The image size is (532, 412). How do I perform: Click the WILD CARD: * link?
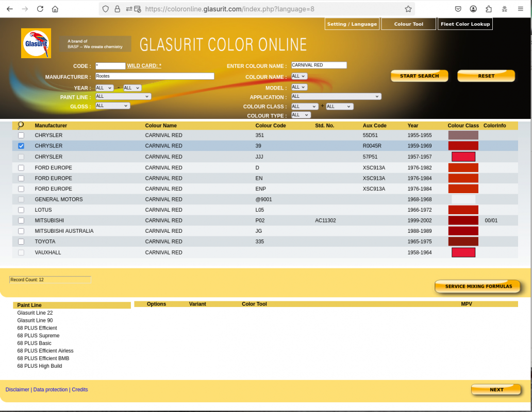(x=144, y=66)
